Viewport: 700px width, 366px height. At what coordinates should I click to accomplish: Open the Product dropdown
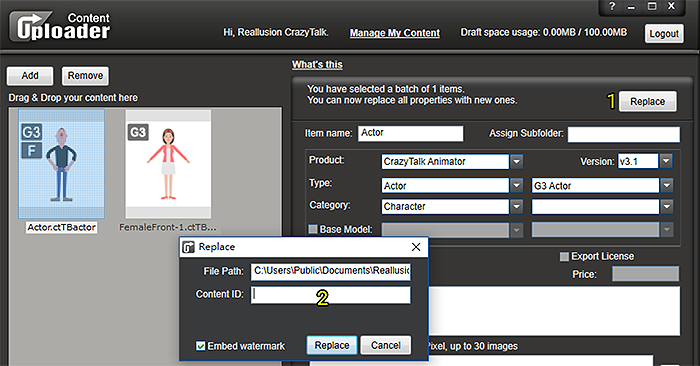[x=517, y=162]
